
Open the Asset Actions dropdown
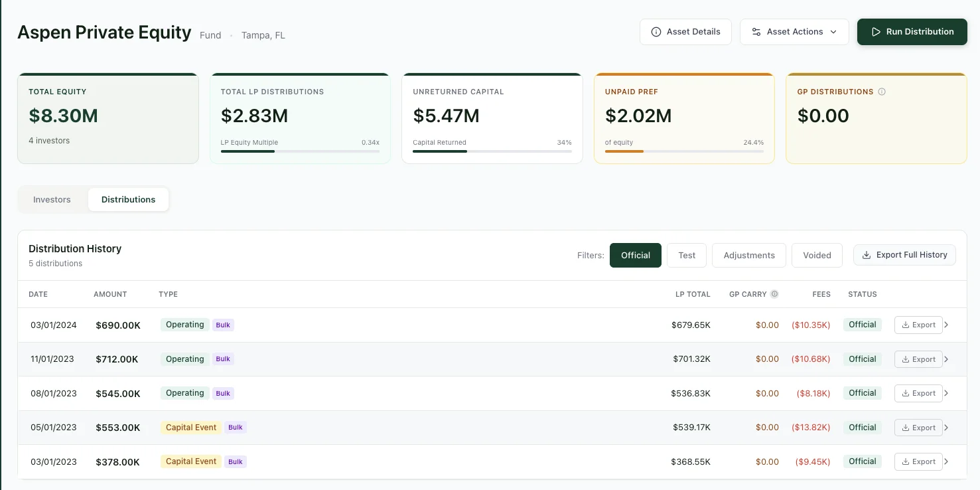(794, 31)
